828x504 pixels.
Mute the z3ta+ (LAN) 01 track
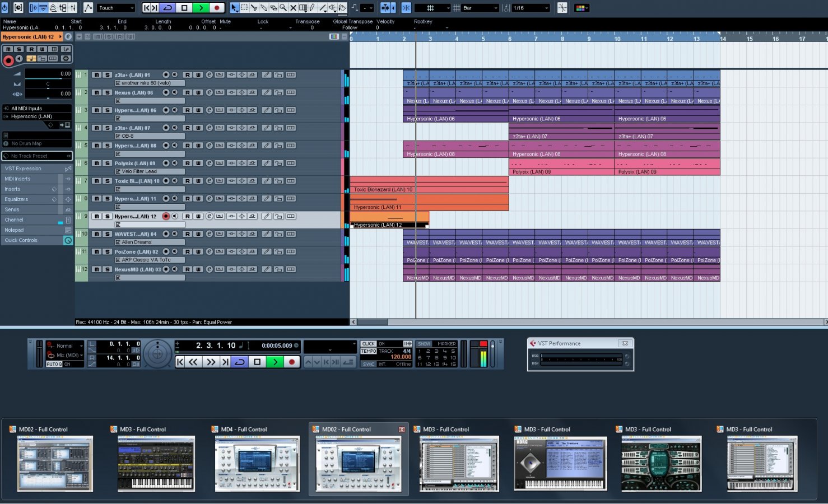(x=97, y=74)
